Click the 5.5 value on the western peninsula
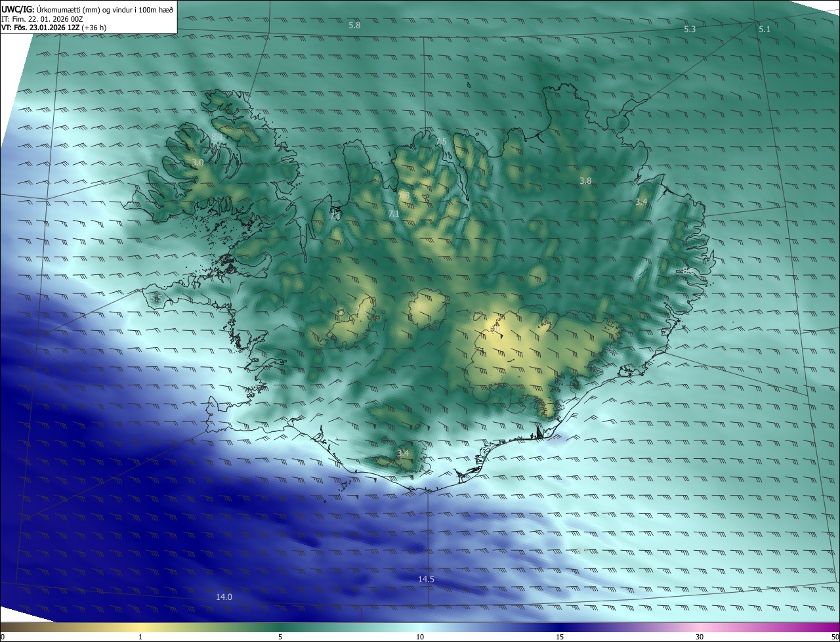Screen dimensions: 840x642 156,299
